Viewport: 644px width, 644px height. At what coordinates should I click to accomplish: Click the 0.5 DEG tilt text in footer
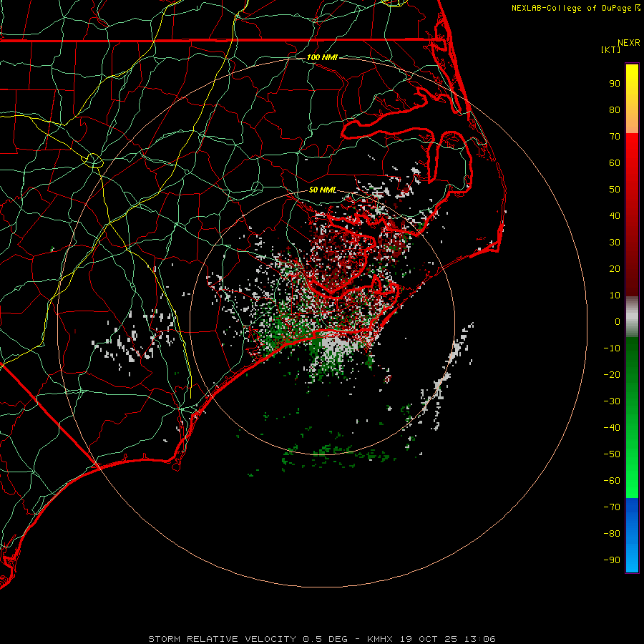click(x=326, y=639)
